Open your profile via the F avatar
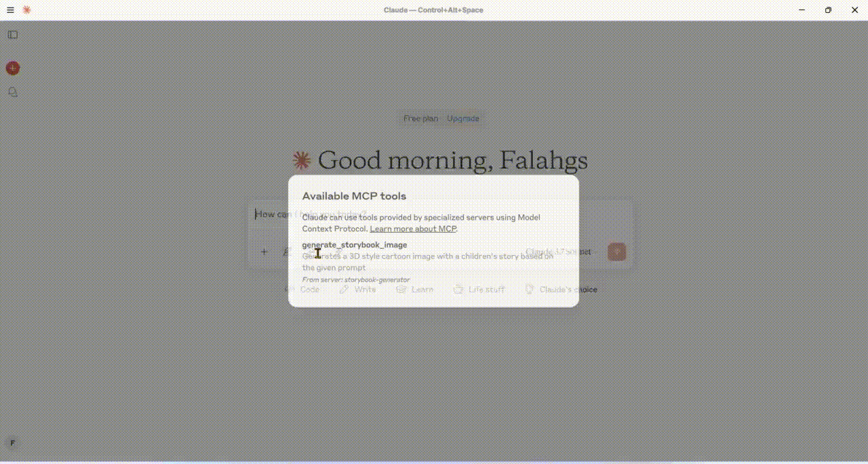This screenshot has height=464, width=868. (12, 442)
